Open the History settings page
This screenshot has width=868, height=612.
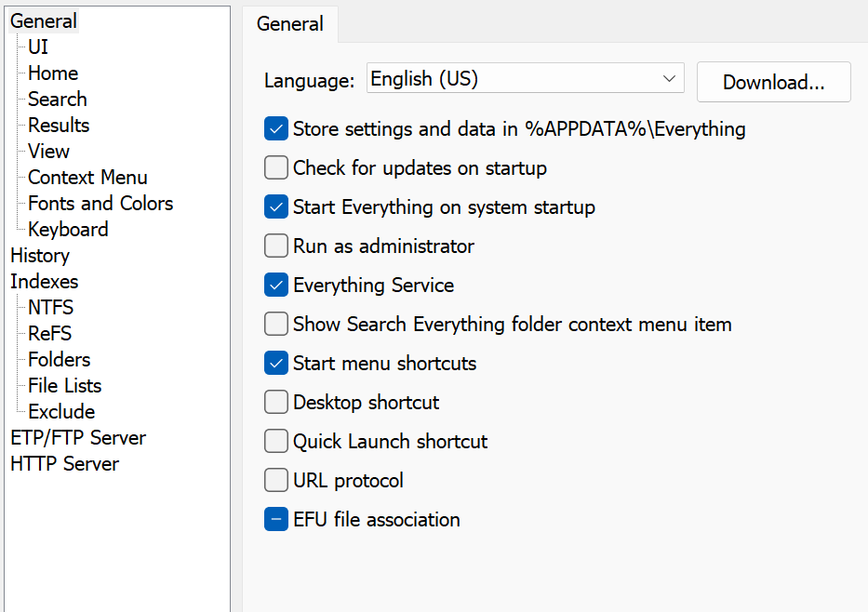(40, 256)
